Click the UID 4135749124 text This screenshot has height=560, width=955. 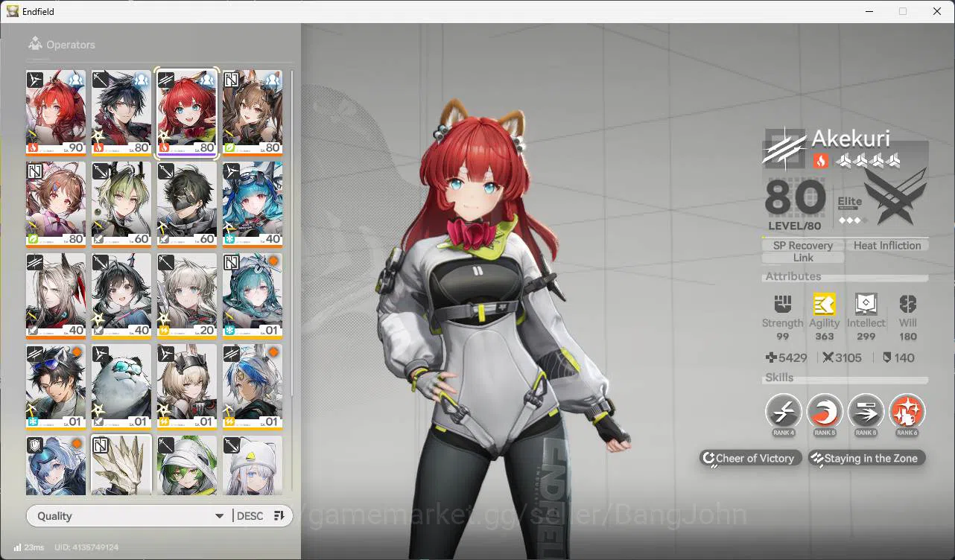coord(86,548)
